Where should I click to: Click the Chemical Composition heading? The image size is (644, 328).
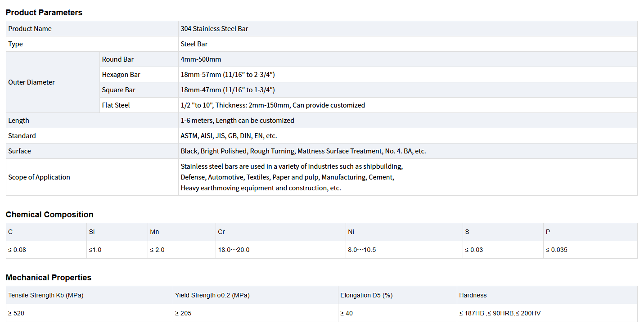point(50,215)
